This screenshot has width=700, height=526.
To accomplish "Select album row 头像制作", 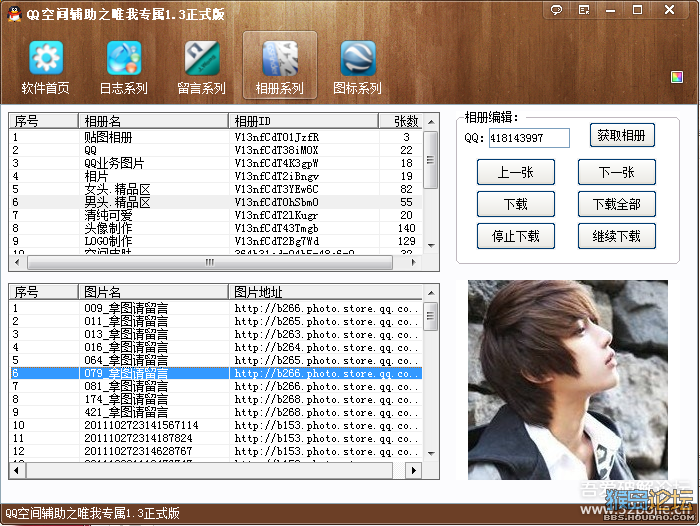I will (x=216, y=228).
